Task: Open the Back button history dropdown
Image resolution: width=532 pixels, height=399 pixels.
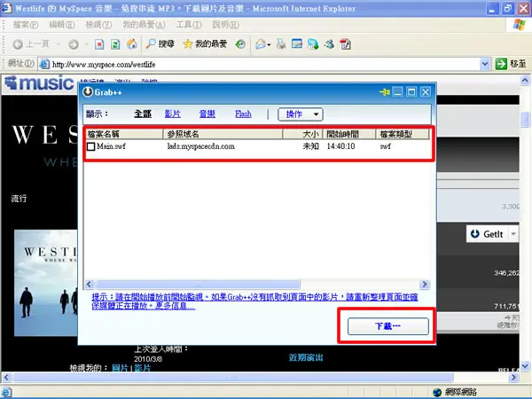Action: pyautogui.click(x=59, y=44)
